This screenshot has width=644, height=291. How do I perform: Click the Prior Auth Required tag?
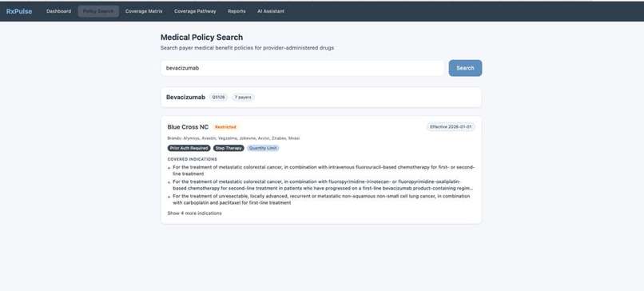tap(189, 149)
